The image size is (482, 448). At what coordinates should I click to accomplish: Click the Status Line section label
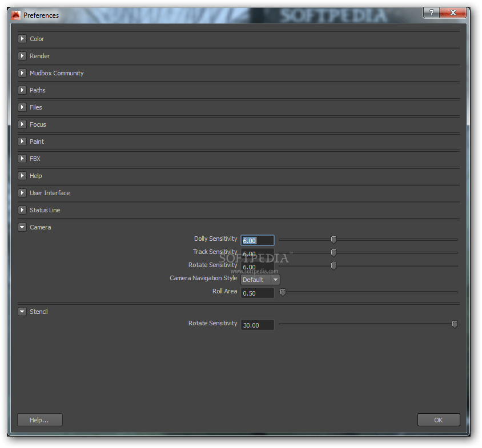[45, 210]
